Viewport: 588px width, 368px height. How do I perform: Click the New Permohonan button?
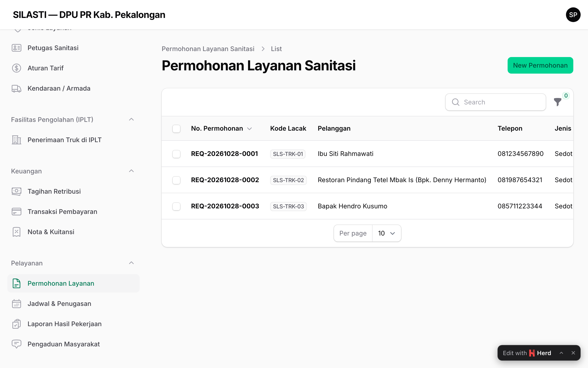(x=540, y=65)
